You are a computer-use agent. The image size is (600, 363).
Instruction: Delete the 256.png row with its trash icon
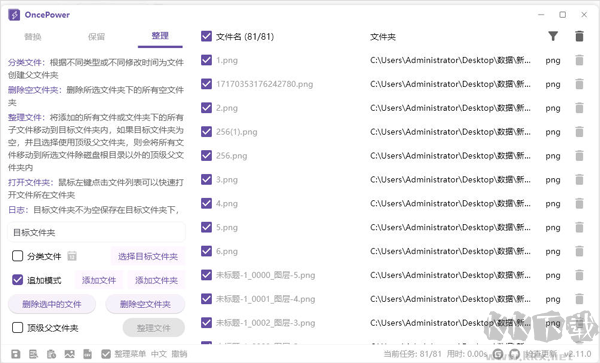[579, 156]
